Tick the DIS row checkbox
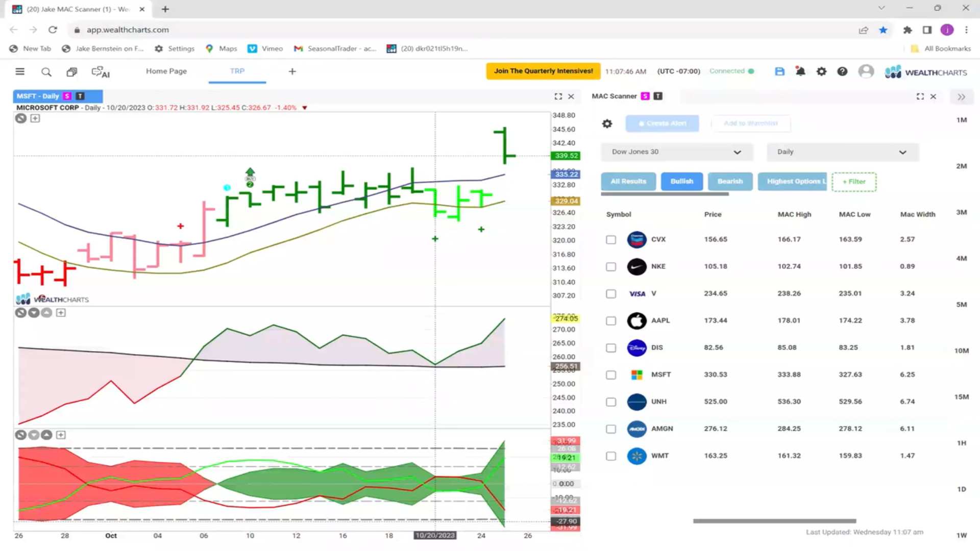This screenshot has height=551, width=980. (611, 348)
